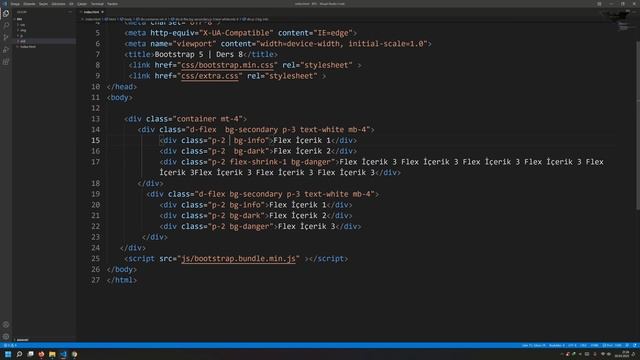The height and width of the screenshot is (360, 640).
Task: Show hidden system tray icons
Action: coord(562,354)
